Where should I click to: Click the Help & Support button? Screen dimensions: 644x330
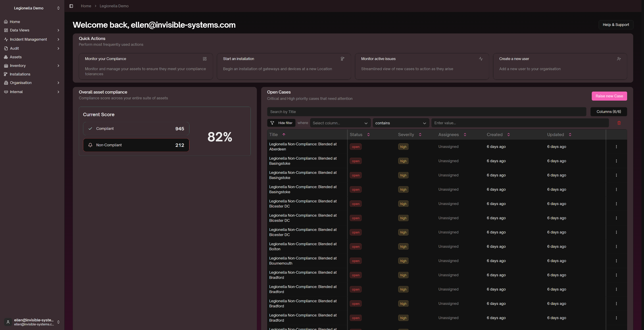(616, 25)
